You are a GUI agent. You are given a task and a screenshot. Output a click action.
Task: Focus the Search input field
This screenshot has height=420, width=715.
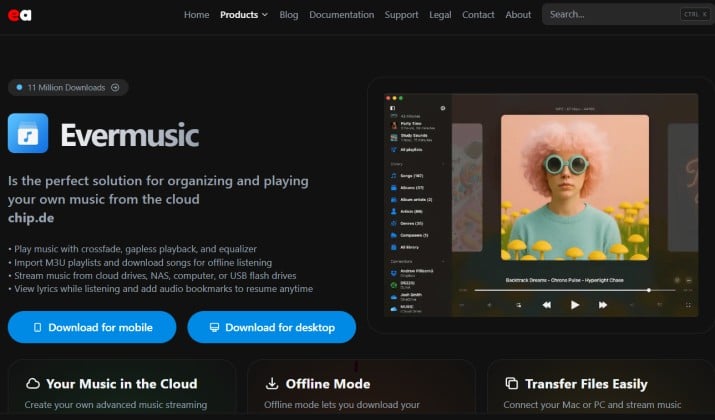coord(627,14)
